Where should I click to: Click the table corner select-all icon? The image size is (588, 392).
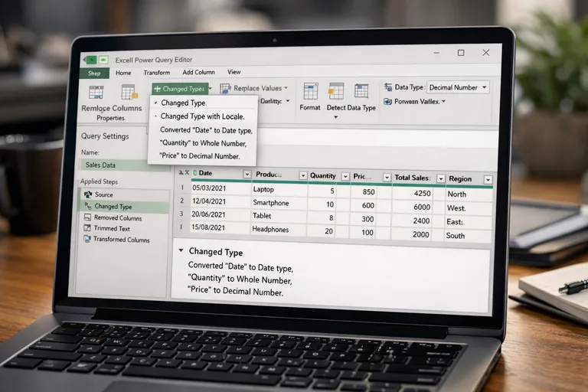click(184, 172)
